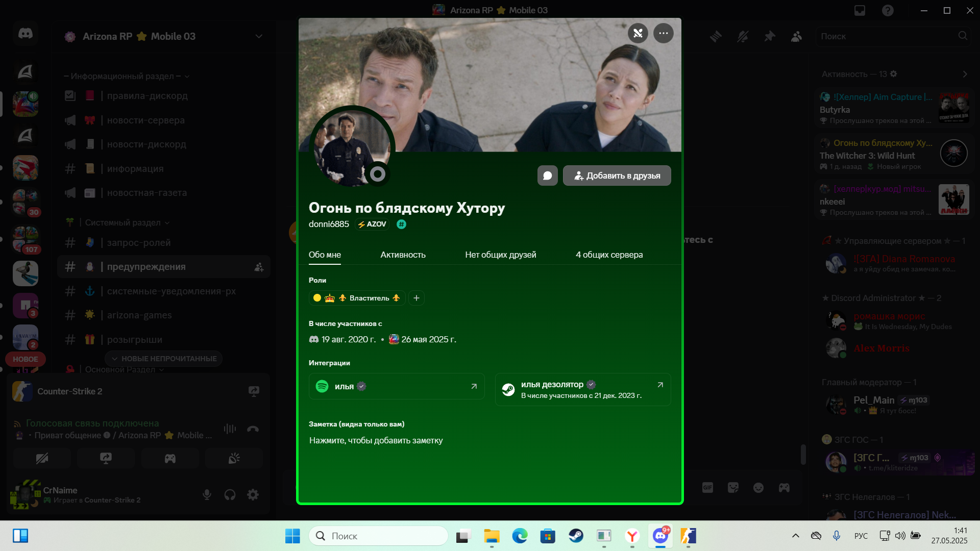Click the Поиск search field in Discord
This screenshot has height=551, width=980.
(893, 36)
